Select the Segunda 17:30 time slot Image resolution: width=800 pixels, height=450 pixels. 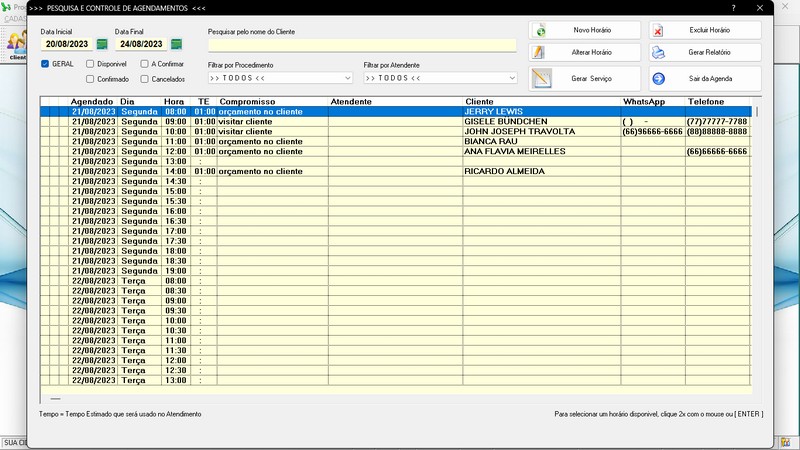pos(395,241)
